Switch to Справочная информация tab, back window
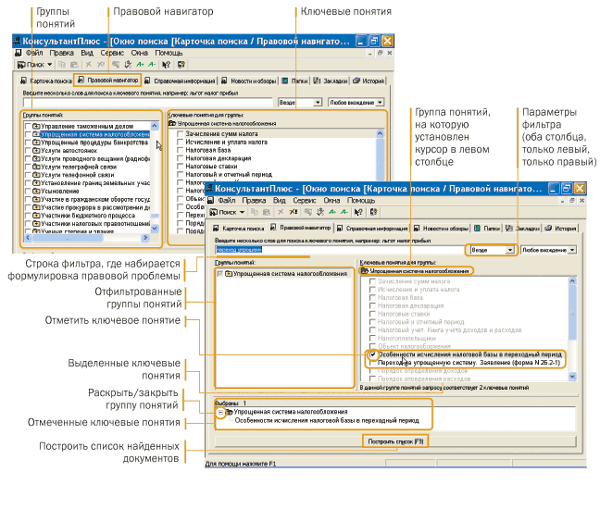 [x=180, y=81]
